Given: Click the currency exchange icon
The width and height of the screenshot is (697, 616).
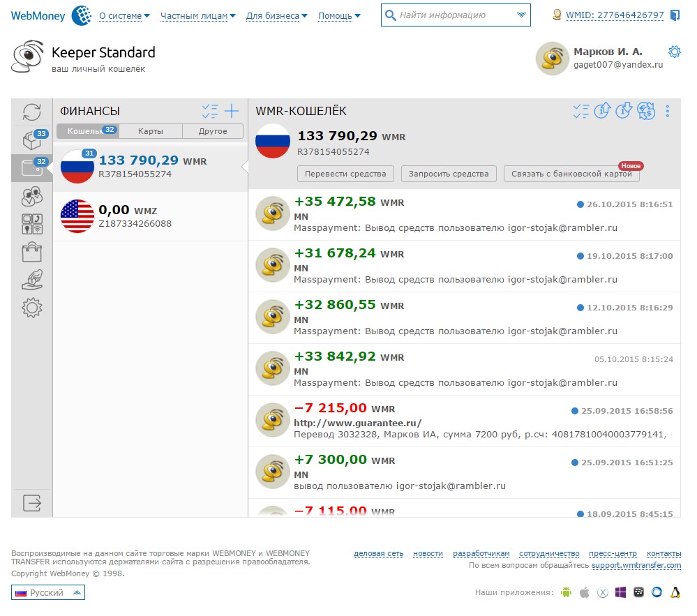Looking at the screenshot, I should coord(646,111).
